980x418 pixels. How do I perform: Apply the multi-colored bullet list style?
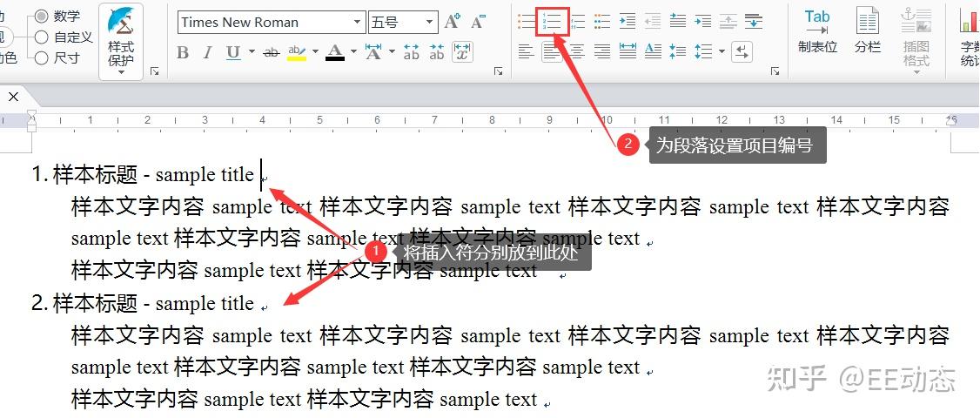tap(602, 22)
